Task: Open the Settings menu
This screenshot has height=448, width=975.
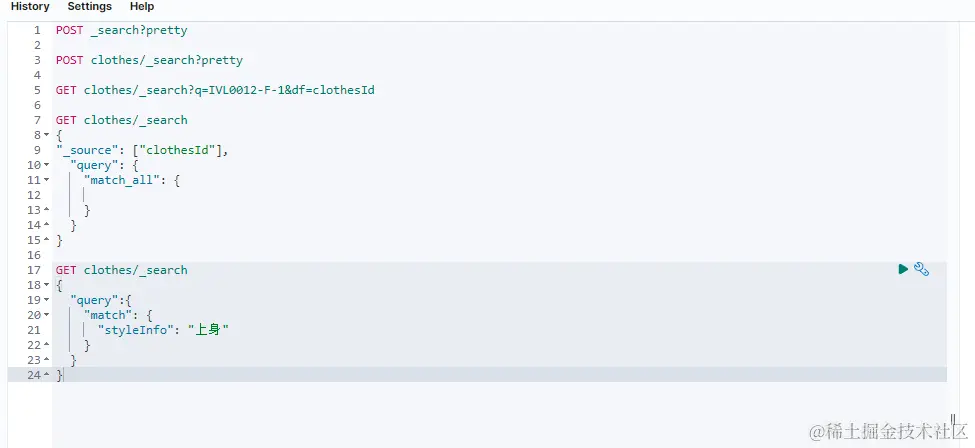Action: coord(90,7)
